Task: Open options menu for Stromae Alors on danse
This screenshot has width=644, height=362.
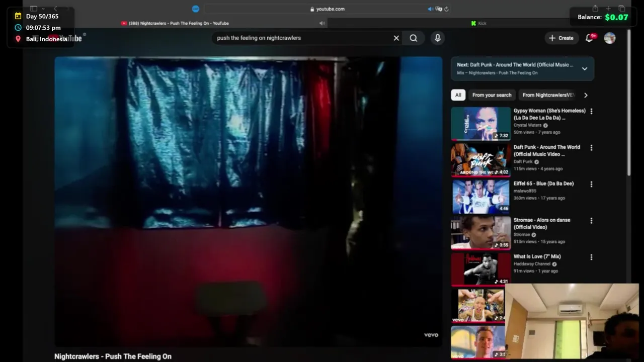Action: (x=591, y=221)
